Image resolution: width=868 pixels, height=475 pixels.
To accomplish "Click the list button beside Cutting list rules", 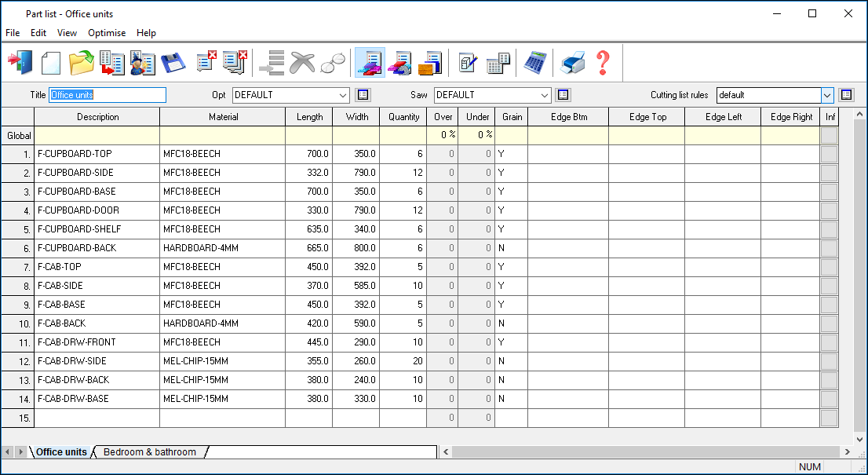I will (x=846, y=95).
